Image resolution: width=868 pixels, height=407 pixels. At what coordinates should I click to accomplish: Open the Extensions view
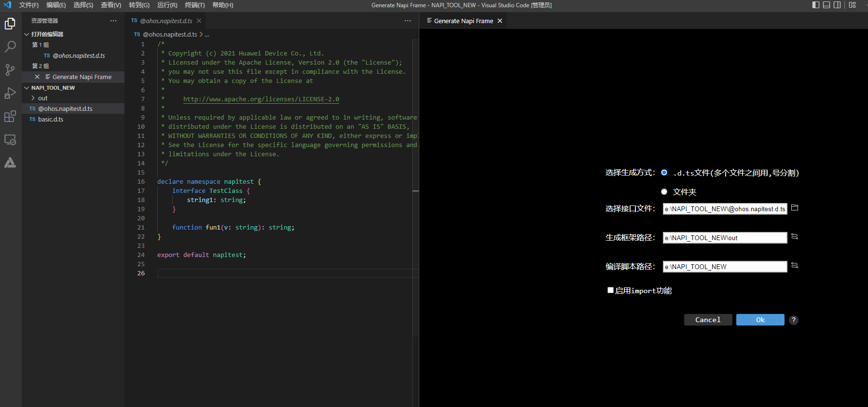pos(10,116)
